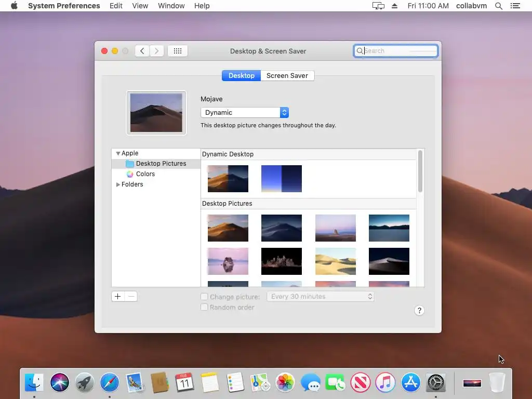Select the Mojave Night still thumbnail

tap(282, 228)
